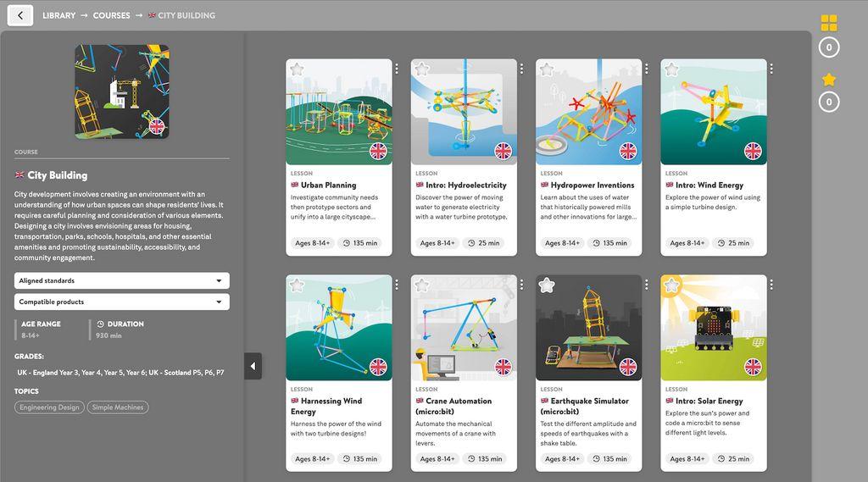Viewport: 868px width, 482px height.
Task: Open the Crane Automation card options menu
Action: click(521, 285)
